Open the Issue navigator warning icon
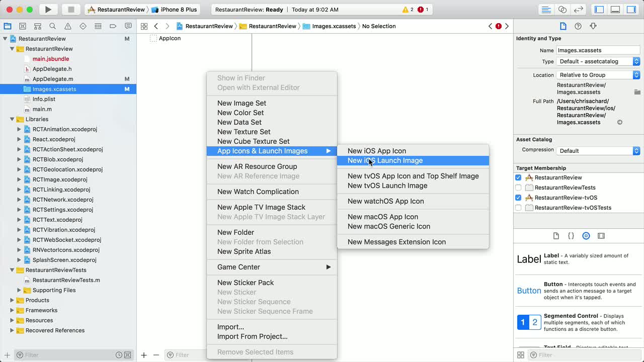644x362 pixels. tap(68, 26)
